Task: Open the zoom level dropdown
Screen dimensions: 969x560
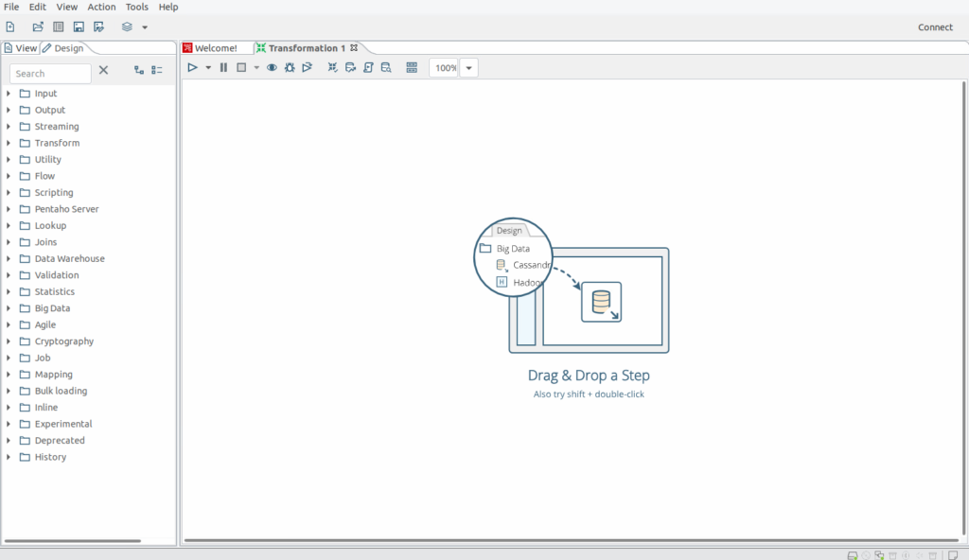Action: [469, 68]
